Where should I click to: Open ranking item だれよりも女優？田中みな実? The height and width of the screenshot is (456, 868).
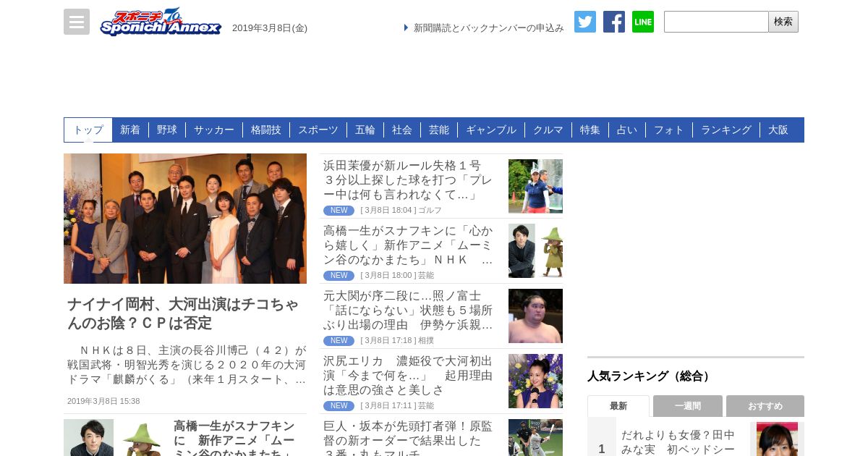click(678, 442)
